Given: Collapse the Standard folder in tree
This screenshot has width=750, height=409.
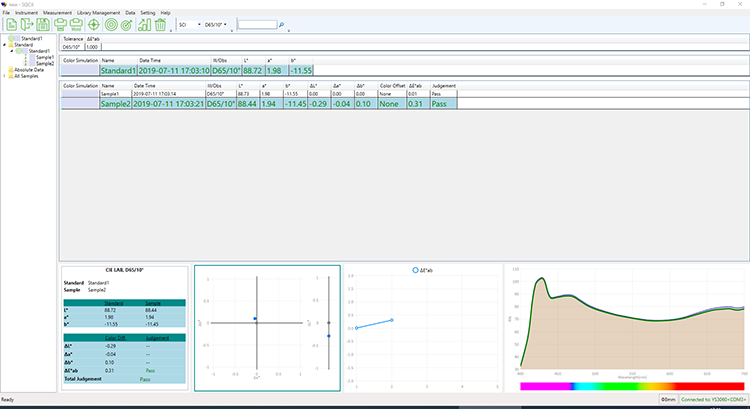Looking at the screenshot, I should click(x=5, y=44).
